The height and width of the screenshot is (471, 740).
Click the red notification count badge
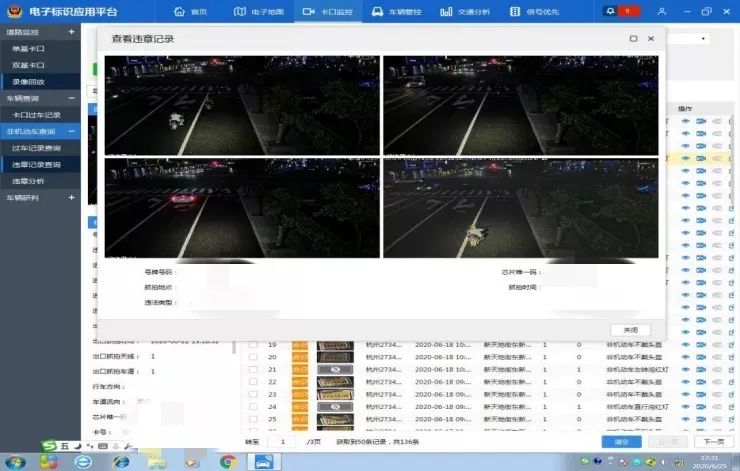tap(629, 11)
